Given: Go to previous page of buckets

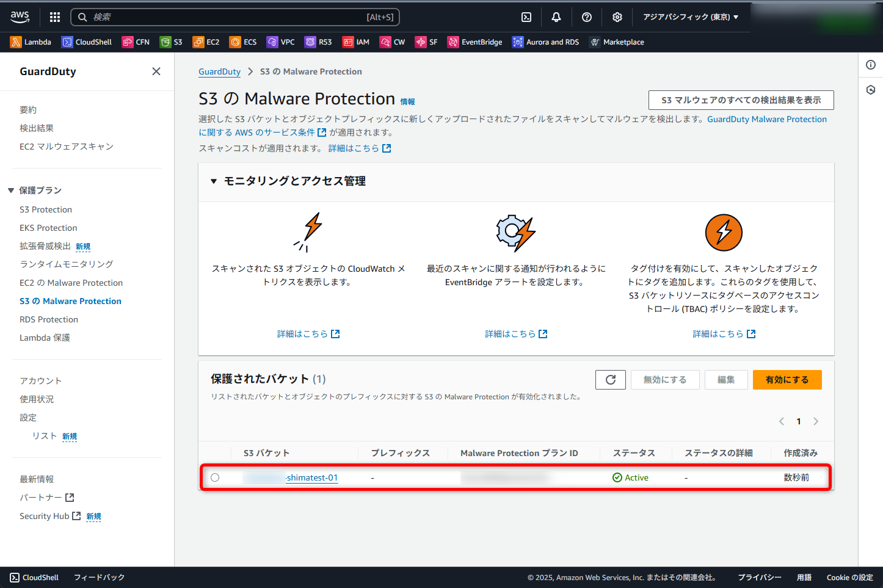Looking at the screenshot, I should [782, 421].
